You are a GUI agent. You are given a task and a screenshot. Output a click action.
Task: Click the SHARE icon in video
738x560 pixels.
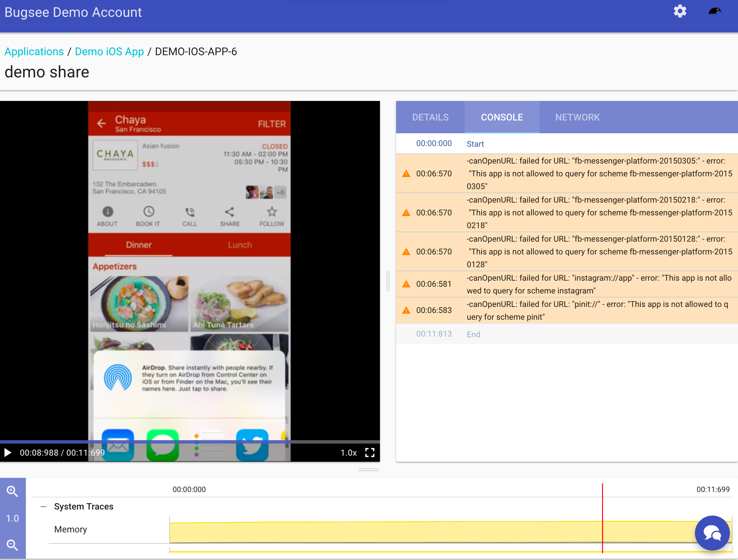pyautogui.click(x=230, y=212)
